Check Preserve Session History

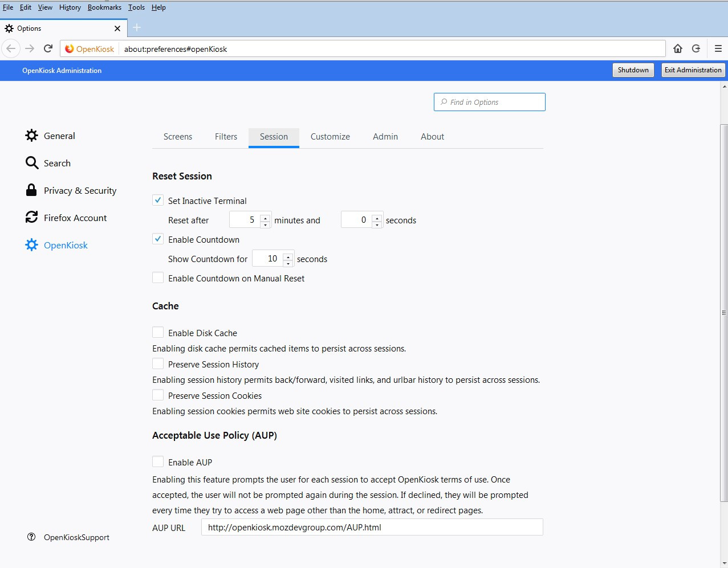click(158, 364)
